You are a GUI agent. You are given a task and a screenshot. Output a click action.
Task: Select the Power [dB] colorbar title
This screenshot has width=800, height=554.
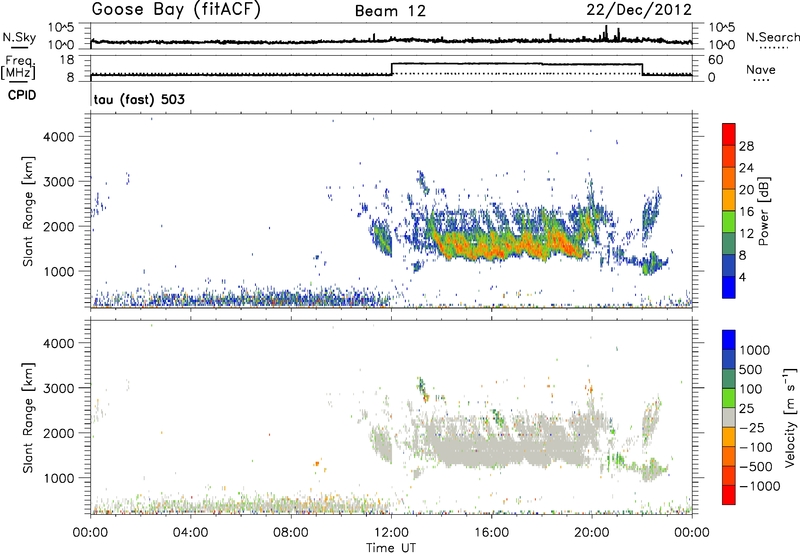pos(763,211)
